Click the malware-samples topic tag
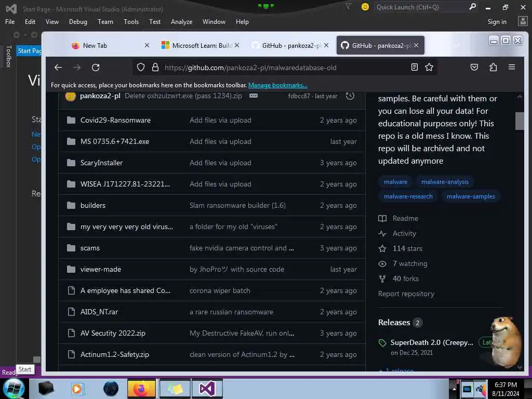The image size is (532, 399). [471, 196]
